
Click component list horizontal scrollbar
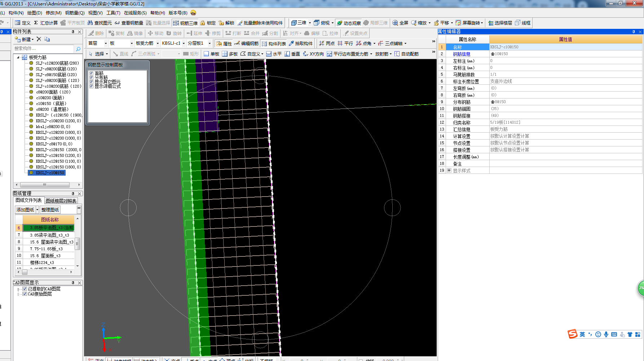tap(45, 185)
